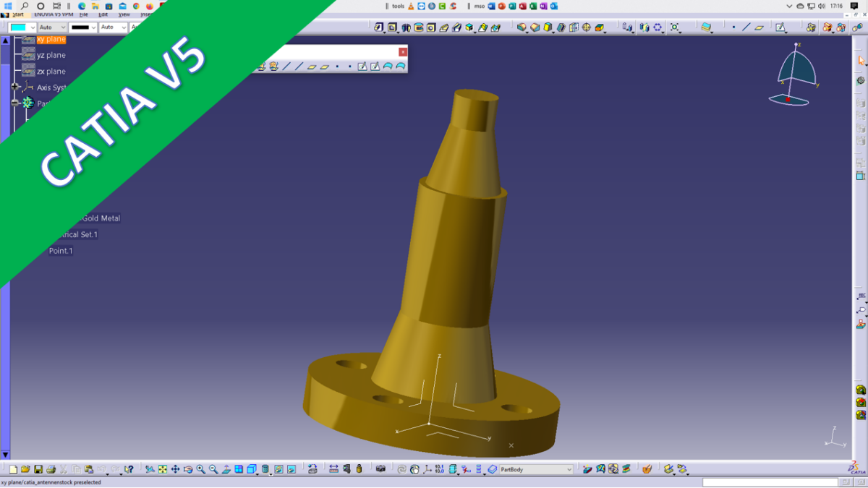868x488 pixels.
Task: Open the ENOVIA V5 VPM menu
Action: (x=54, y=14)
